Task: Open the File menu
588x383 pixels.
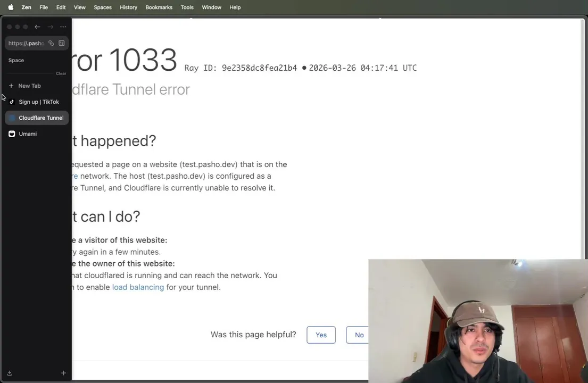Action: tap(44, 7)
